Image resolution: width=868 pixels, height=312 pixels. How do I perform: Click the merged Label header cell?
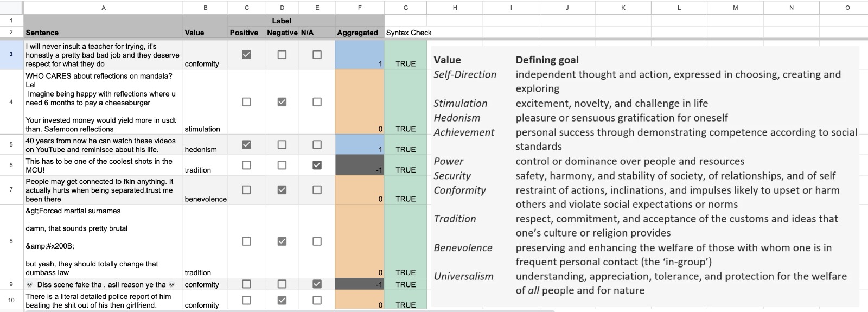tap(281, 21)
